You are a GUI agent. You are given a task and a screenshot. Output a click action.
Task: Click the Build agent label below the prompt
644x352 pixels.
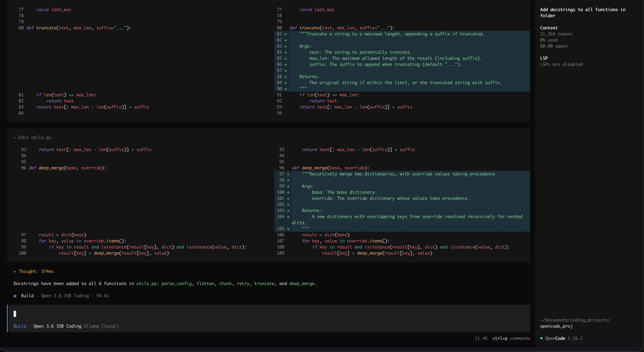click(x=20, y=326)
